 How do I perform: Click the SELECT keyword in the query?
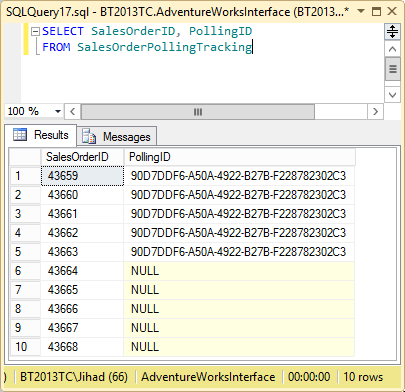point(63,31)
